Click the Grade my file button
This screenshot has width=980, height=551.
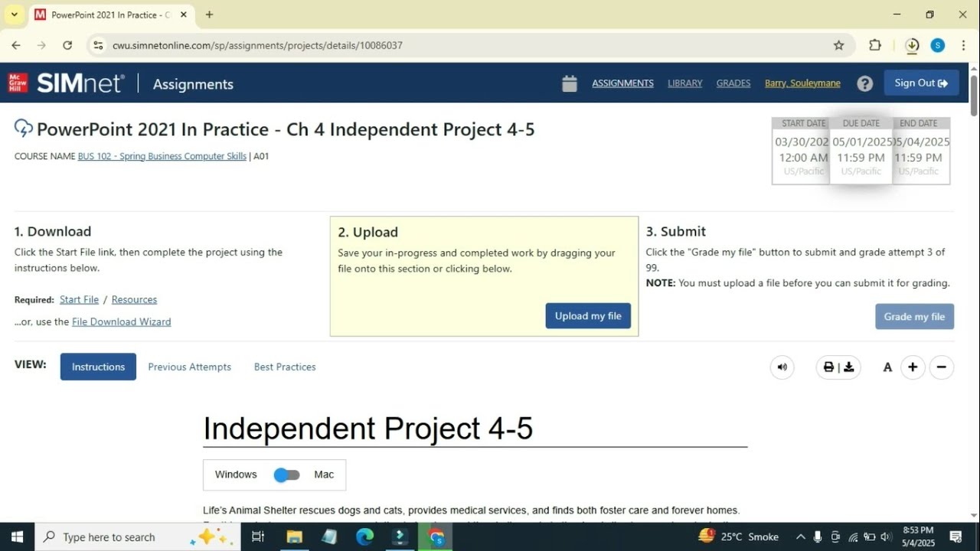[914, 316]
